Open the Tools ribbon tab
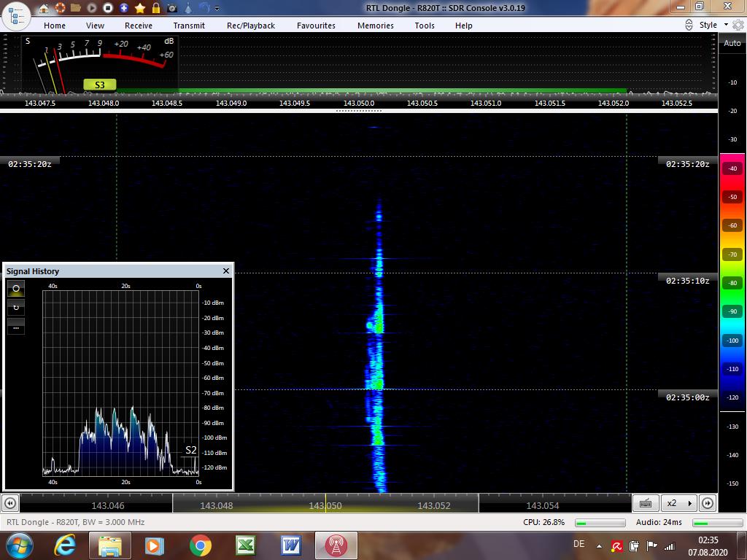747x560 pixels. 425,26
